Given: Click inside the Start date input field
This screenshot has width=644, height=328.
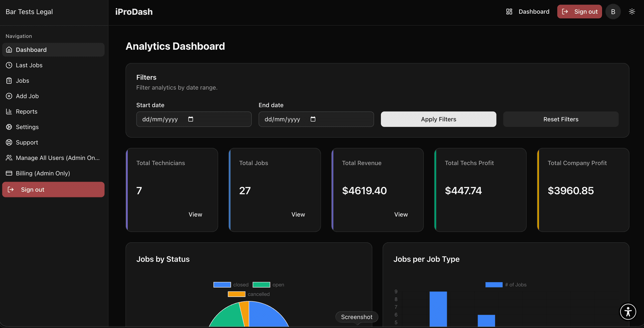Looking at the screenshot, I should 161,119.
